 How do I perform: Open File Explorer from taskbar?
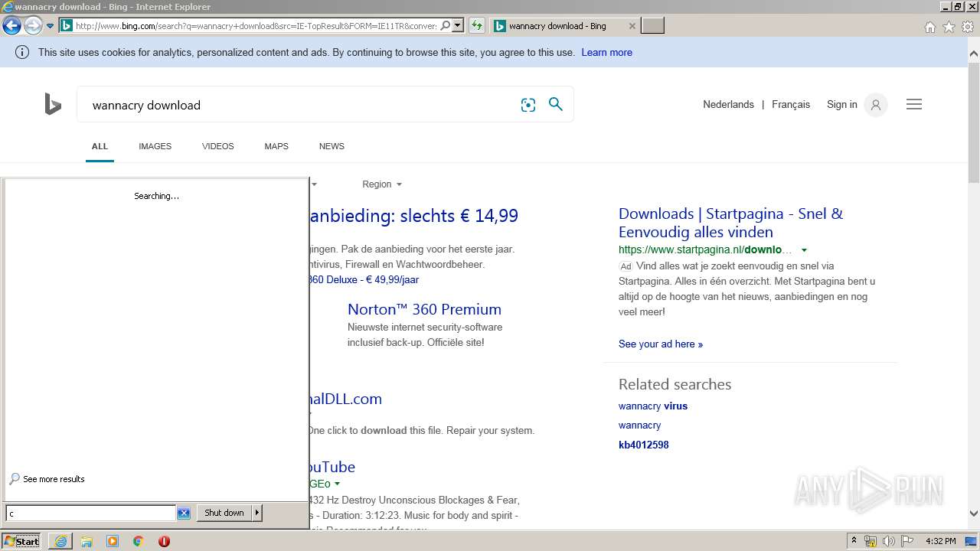(87, 541)
